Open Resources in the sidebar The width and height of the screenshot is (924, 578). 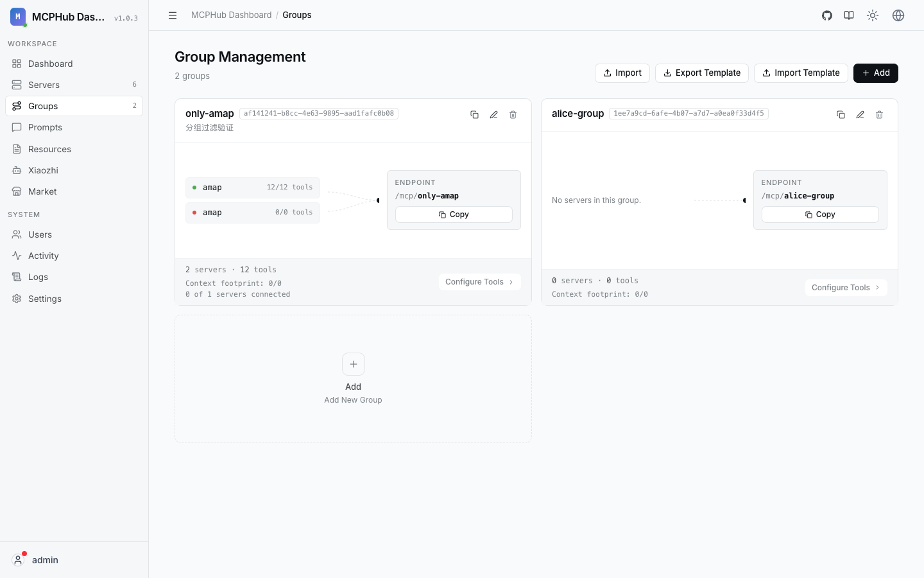click(x=74, y=149)
